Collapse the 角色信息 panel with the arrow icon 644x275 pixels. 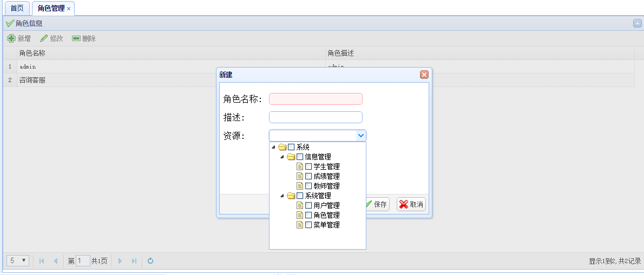(x=637, y=23)
